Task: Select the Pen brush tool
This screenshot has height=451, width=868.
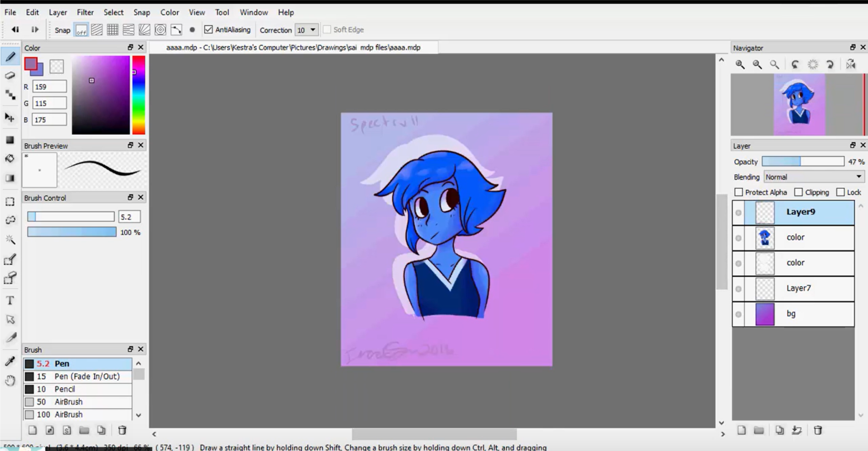Action: pos(10,57)
